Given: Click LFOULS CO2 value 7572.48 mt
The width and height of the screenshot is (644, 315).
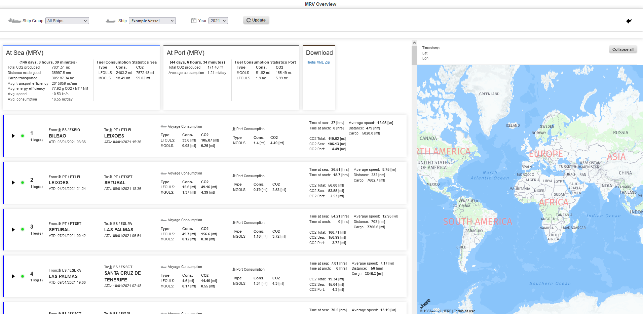Looking at the screenshot, I should (145, 73).
